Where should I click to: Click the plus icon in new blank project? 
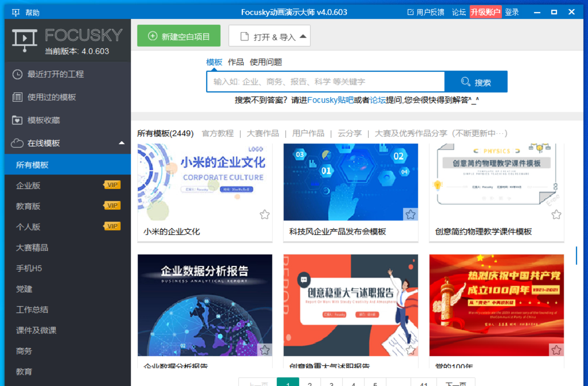click(x=152, y=36)
